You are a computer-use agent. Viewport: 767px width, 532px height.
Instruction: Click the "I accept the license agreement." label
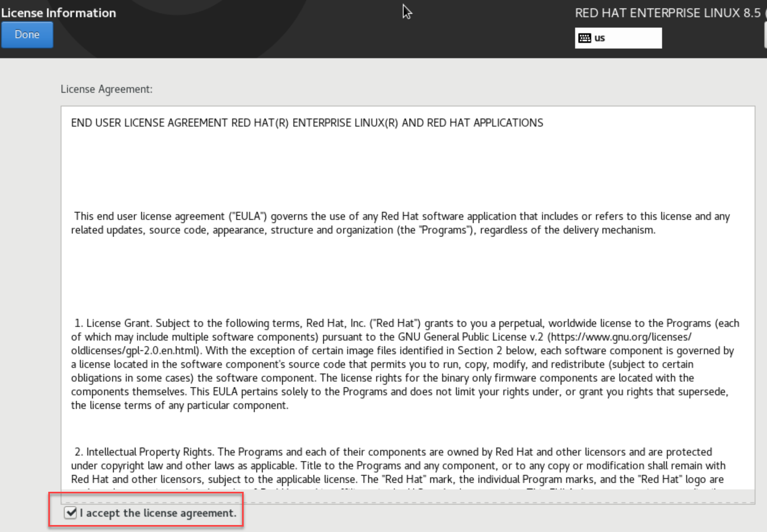(x=158, y=513)
